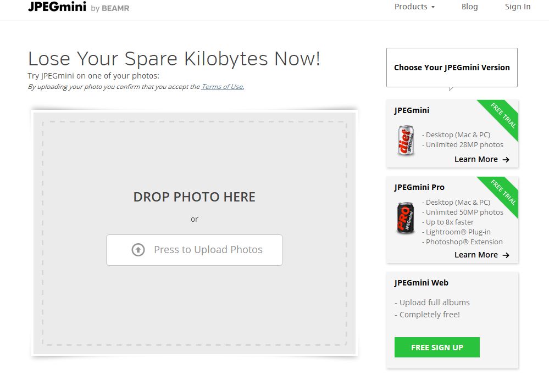Click the arrow next to JPEGmini Learn More
The width and height of the screenshot is (549, 392).
click(x=506, y=159)
